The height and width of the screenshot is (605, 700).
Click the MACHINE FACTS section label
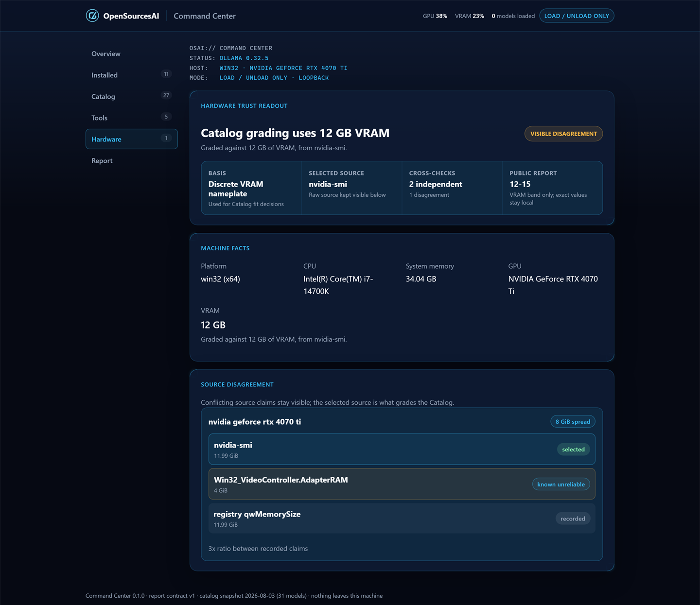tap(225, 248)
